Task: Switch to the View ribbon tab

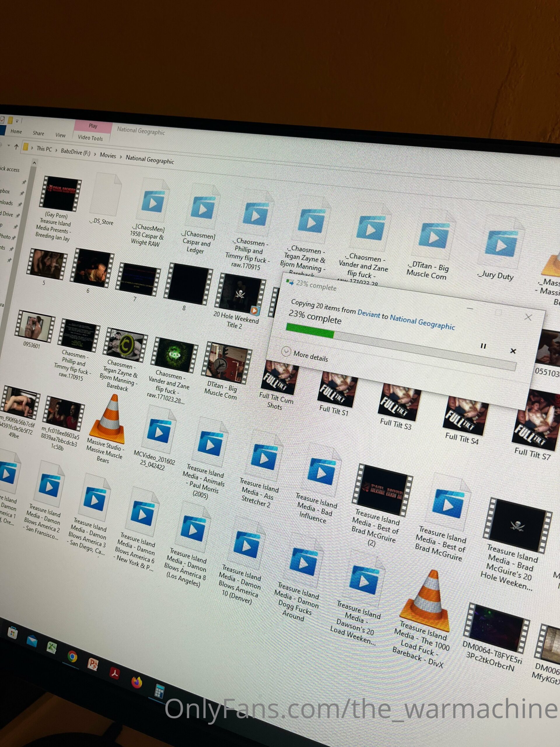Action: tap(60, 135)
